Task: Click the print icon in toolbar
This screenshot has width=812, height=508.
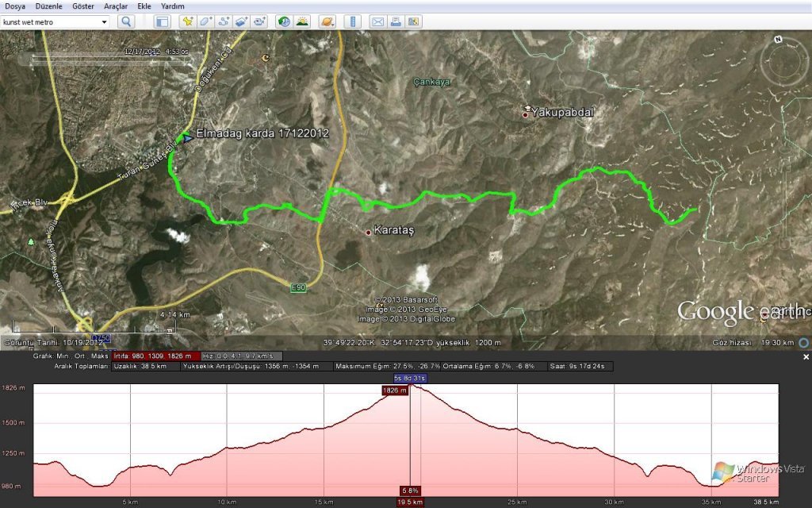Action: [x=396, y=21]
